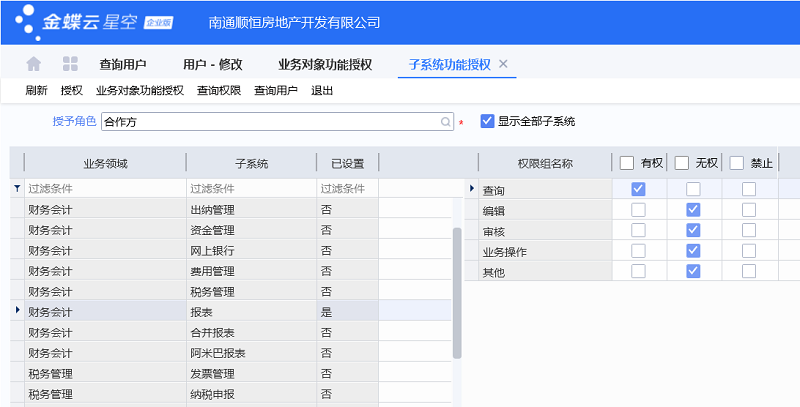Click 退出 in the toolbar

[322, 90]
